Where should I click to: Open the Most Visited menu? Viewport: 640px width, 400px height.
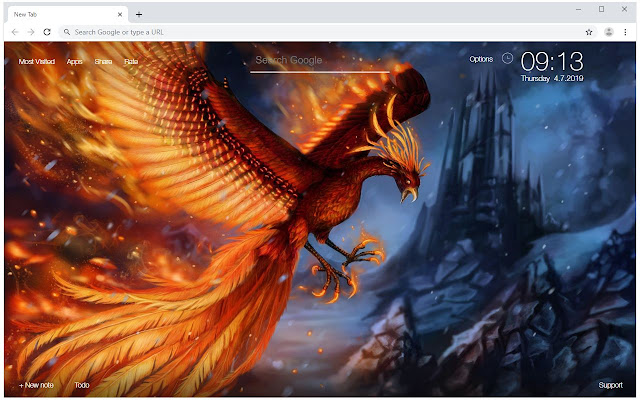[x=37, y=62]
